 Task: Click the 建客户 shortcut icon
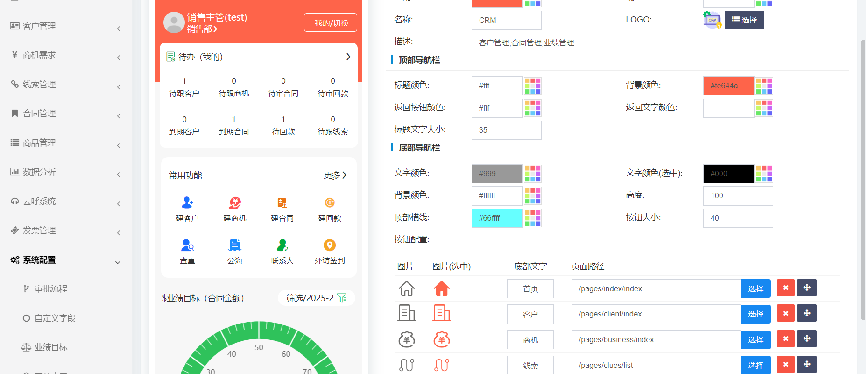coord(187,202)
